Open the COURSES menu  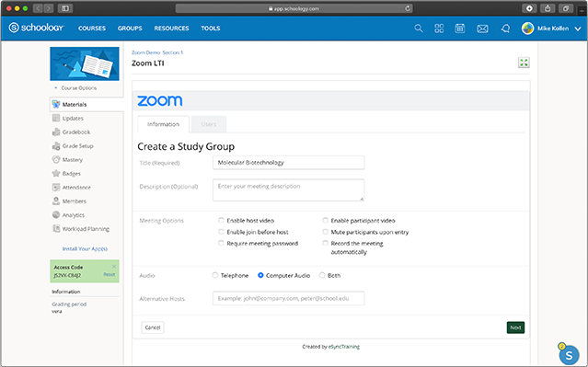point(92,29)
